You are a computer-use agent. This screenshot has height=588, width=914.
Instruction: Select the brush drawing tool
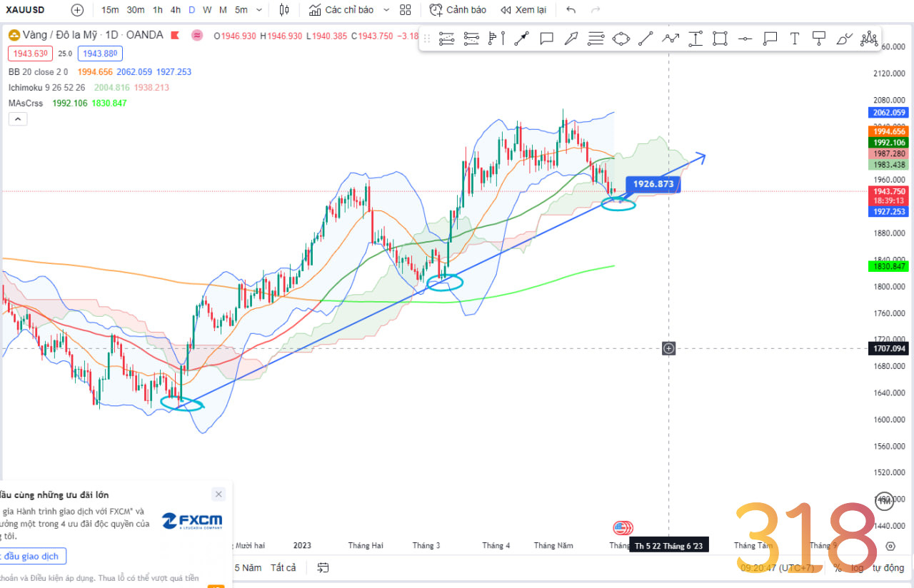[x=844, y=39]
